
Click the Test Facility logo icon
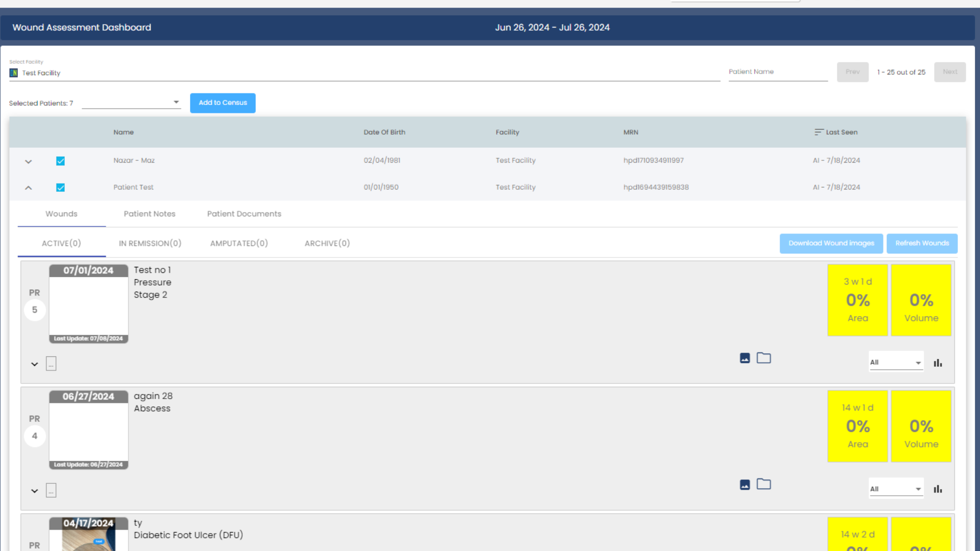[x=14, y=73]
